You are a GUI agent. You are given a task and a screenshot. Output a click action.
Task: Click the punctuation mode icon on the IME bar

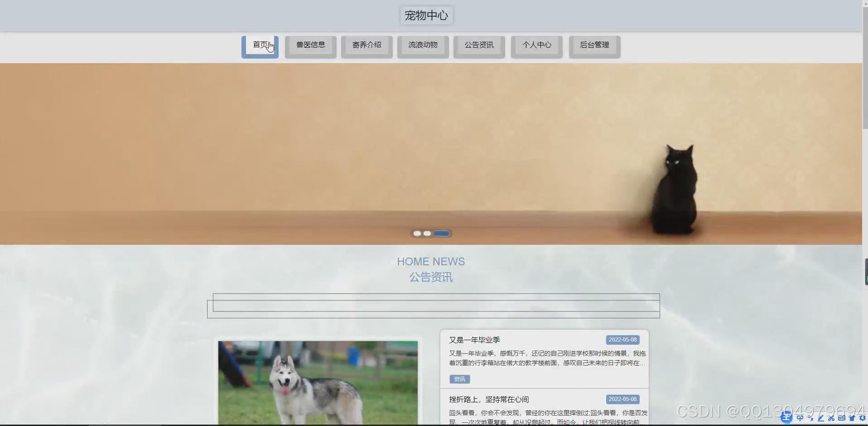(811, 418)
